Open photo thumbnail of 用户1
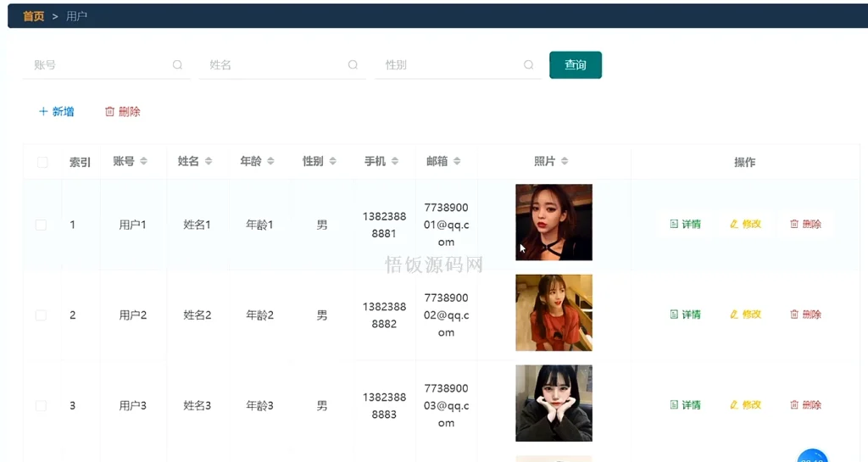 pos(554,222)
